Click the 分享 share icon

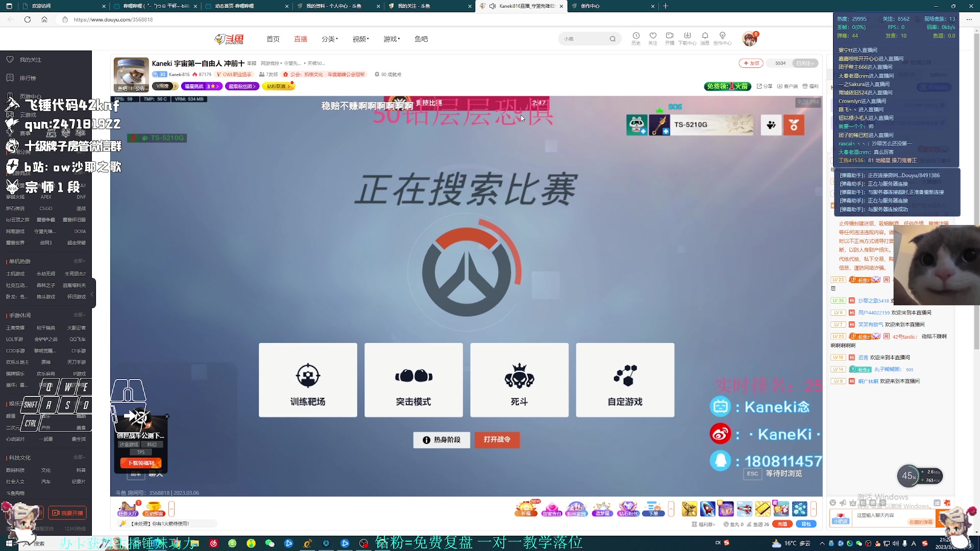point(765,86)
